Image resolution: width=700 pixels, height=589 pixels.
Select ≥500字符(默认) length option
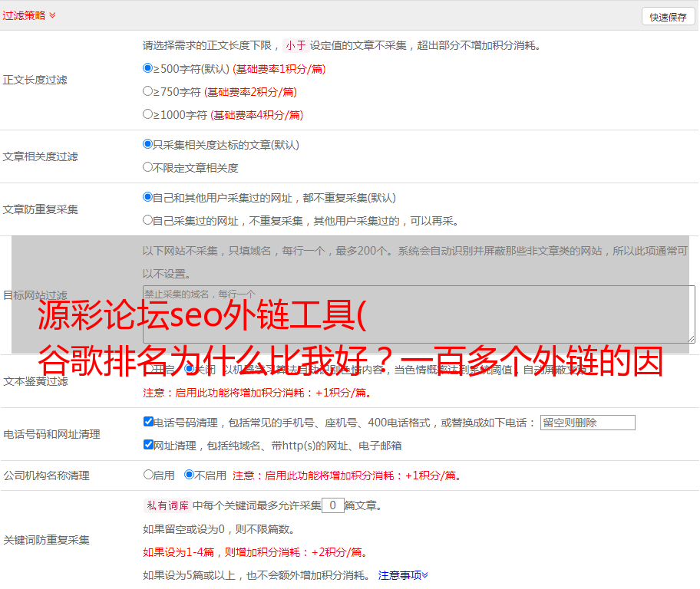(x=148, y=68)
